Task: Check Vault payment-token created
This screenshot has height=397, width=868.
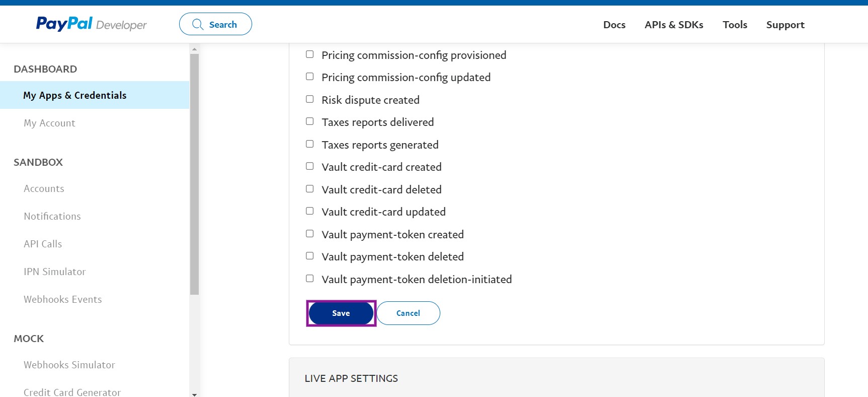Action: tap(310, 234)
